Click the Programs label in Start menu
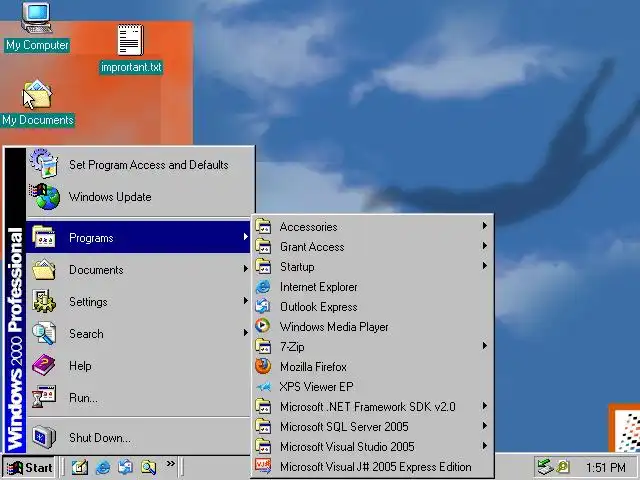The height and width of the screenshot is (480, 640). click(91, 238)
